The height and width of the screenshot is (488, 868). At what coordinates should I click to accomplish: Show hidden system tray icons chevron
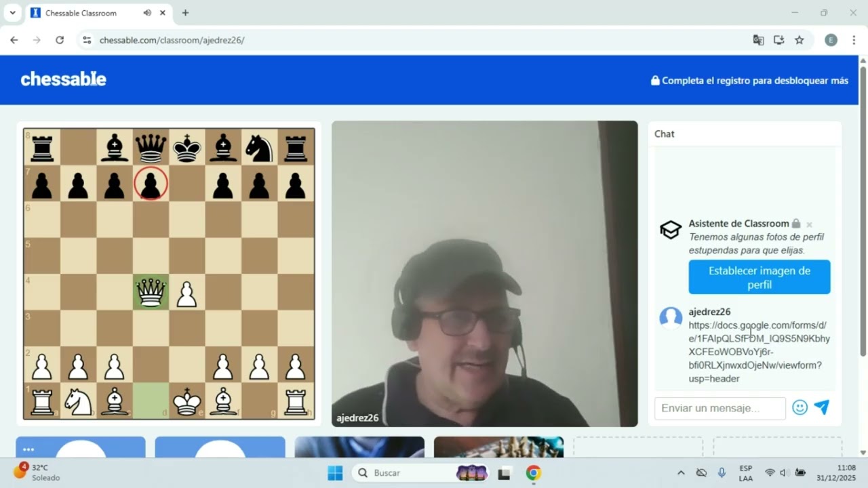click(x=681, y=472)
